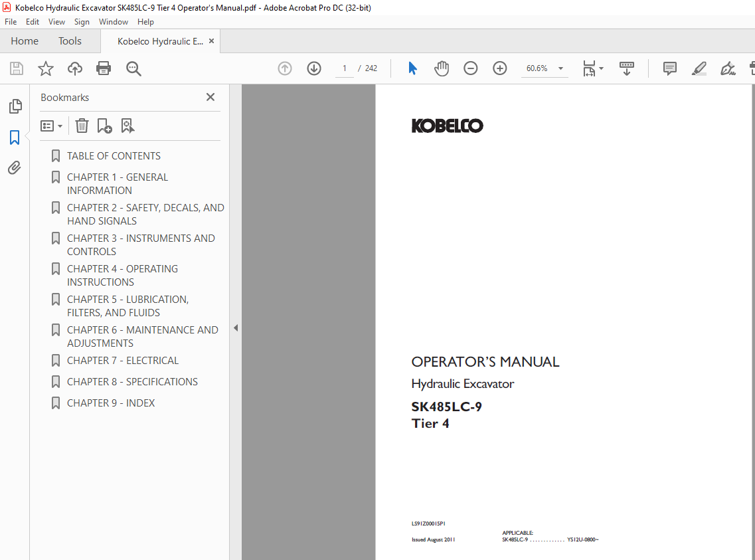This screenshot has height=560, width=755.
Task: Click the cloud upload share icon
Action: click(74, 68)
